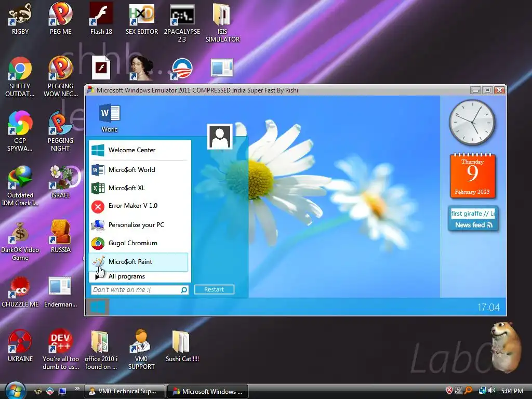532x399 pixels.
Task: Open the portrait painting desktop icon
Action: (141, 68)
